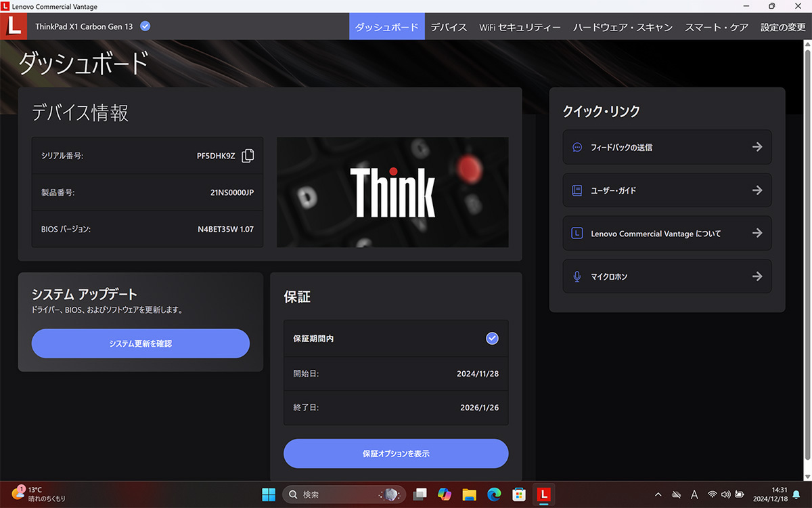Click システム更新を確認 button
The height and width of the screenshot is (508, 812).
pos(141,343)
